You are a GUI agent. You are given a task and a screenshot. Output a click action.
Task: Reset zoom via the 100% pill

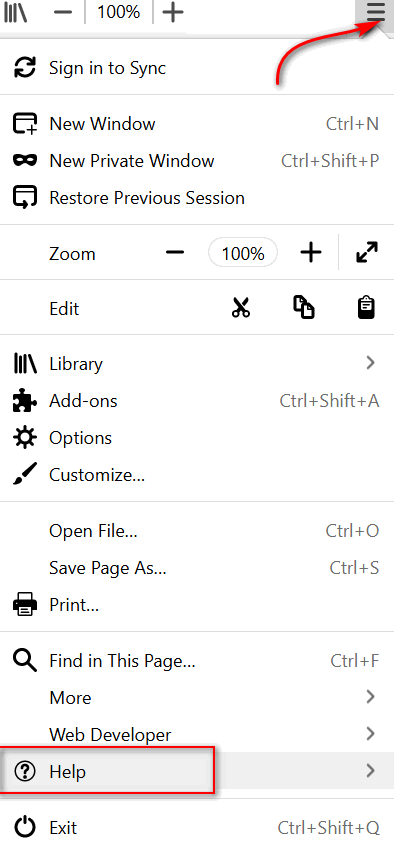click(243, 253)
